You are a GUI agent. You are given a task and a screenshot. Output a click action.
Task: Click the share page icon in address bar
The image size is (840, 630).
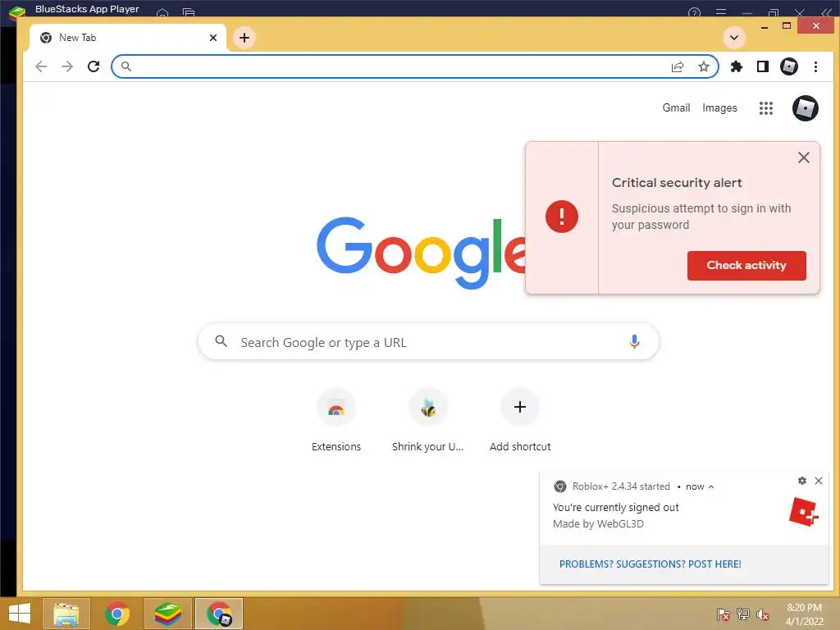(x=678, y=66)
